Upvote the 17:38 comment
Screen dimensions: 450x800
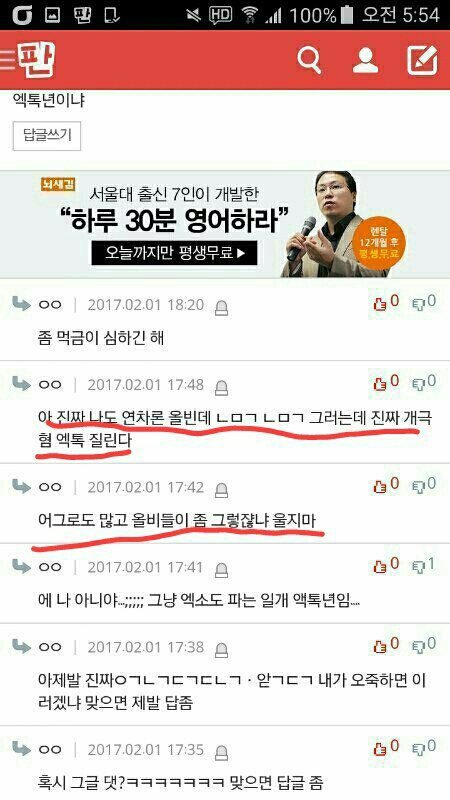click(x=386, y=645)
